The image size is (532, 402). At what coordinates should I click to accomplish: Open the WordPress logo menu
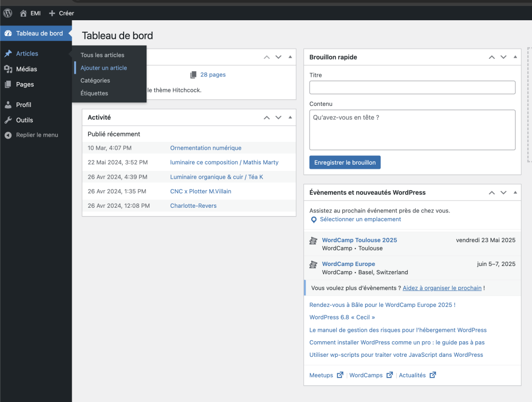point(8,13)
